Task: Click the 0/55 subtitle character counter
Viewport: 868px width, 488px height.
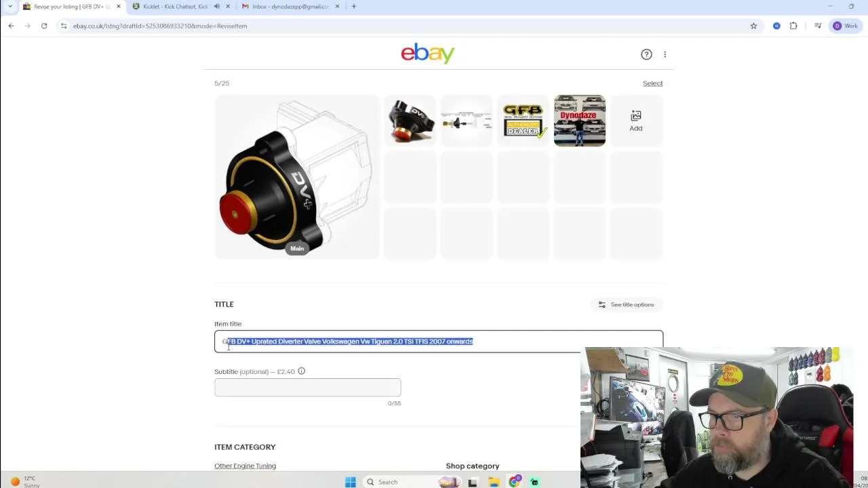Action: (394, 403)
